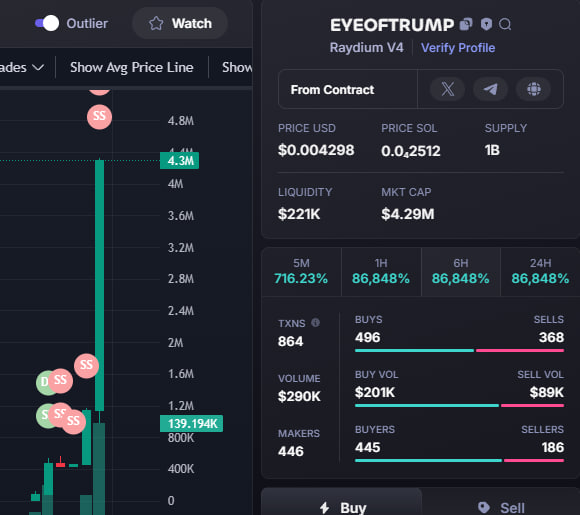
Task: Click the 4.3M current price label
Action: coord(179,161)
